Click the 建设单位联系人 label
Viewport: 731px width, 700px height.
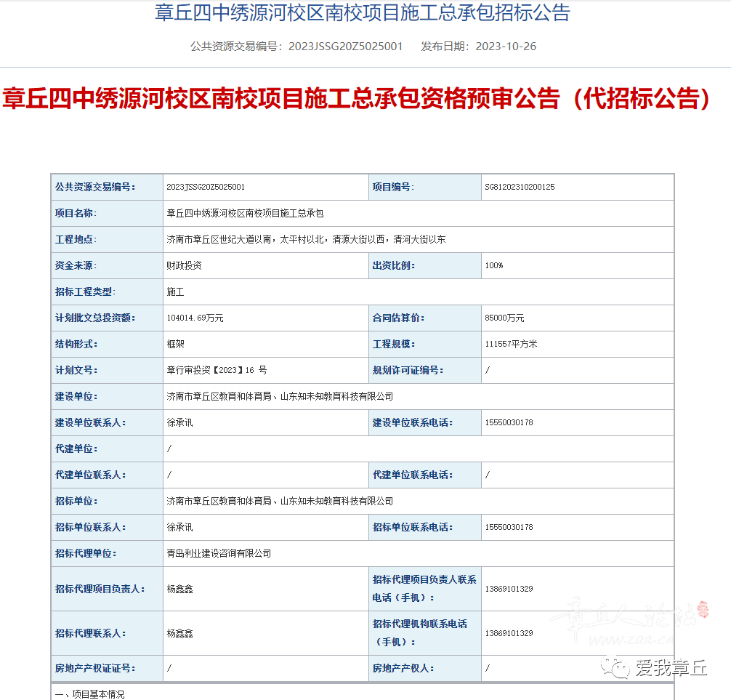[90, 422]
